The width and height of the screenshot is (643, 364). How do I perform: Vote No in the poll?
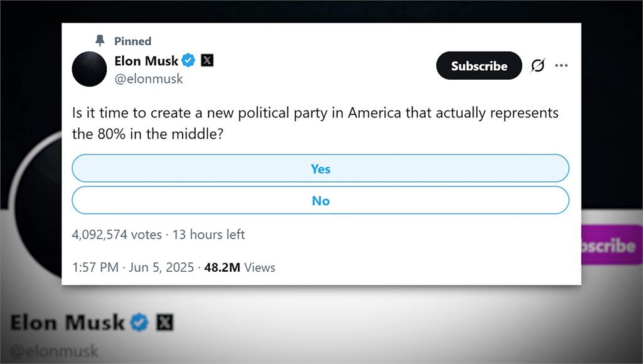(x=320, y=200)
